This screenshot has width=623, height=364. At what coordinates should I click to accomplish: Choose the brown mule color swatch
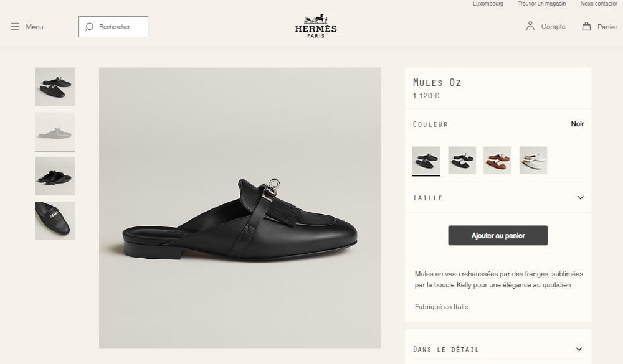[x=497, y=161]
